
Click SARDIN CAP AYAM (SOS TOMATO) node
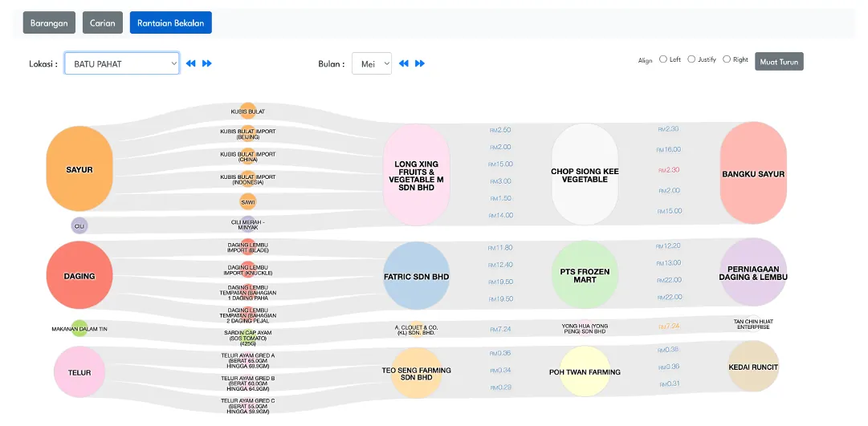pos(248,338)
